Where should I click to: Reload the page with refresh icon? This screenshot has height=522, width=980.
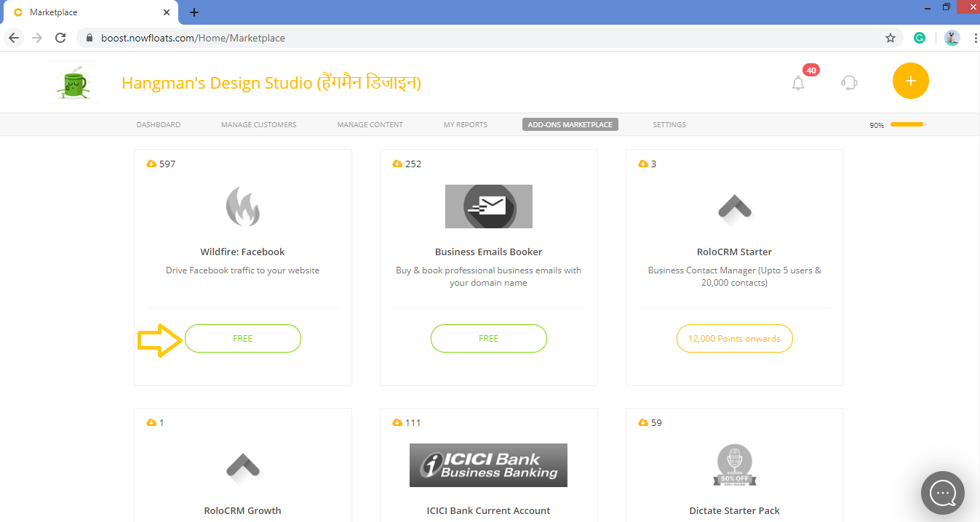[60, 38]
